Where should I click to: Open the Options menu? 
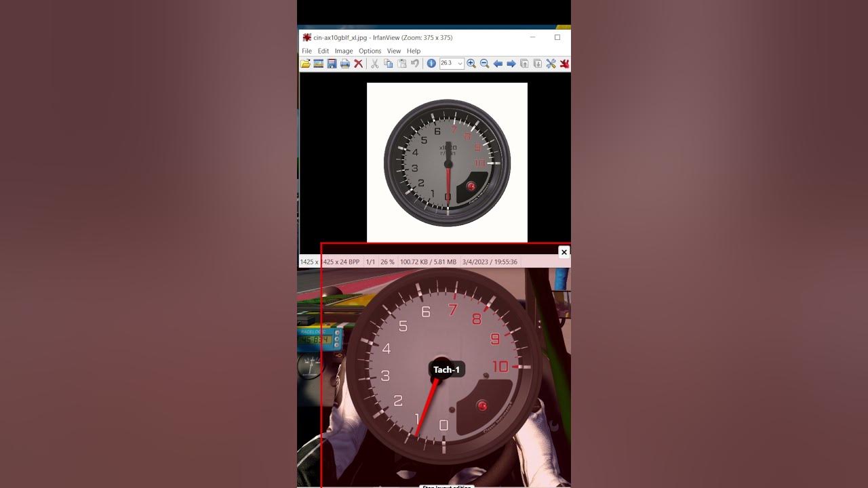(x=370, y=51)
